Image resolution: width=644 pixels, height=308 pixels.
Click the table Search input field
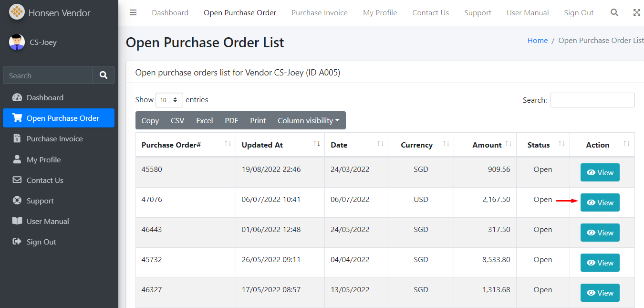coord(592,100)
